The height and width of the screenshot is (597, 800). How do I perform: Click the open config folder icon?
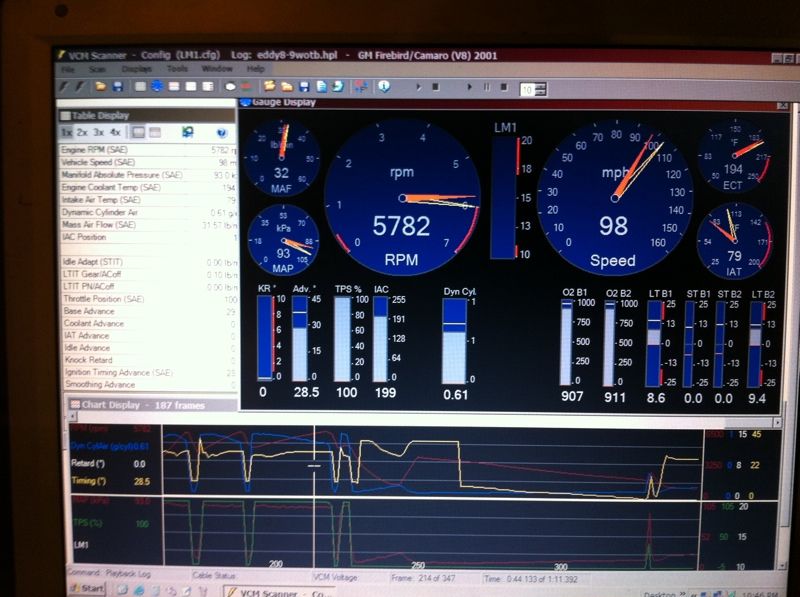(x=101, y=87)
